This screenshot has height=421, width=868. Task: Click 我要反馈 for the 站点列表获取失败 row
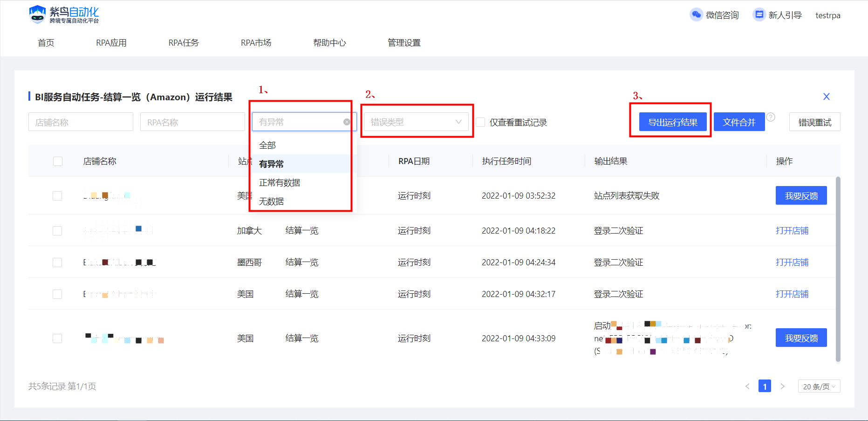point(801,196)
